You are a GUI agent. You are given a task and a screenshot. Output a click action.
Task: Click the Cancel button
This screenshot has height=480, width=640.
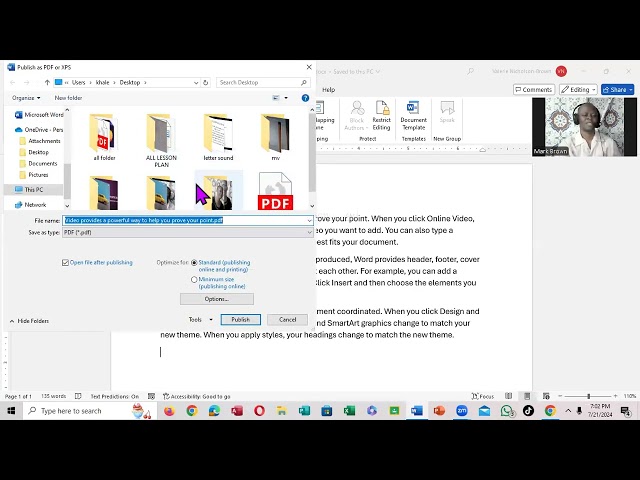[287, 320]
